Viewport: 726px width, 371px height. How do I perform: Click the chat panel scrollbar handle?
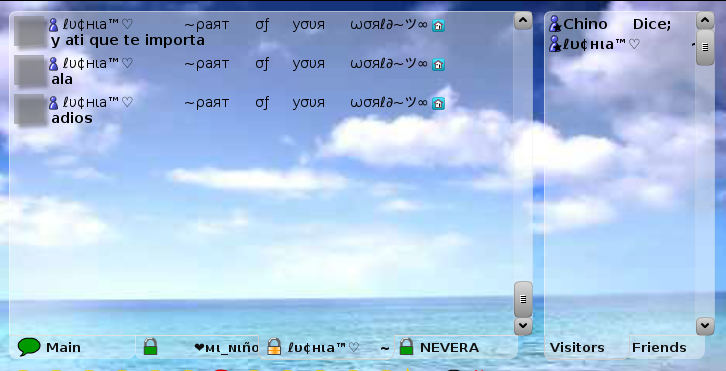[523, 299]
